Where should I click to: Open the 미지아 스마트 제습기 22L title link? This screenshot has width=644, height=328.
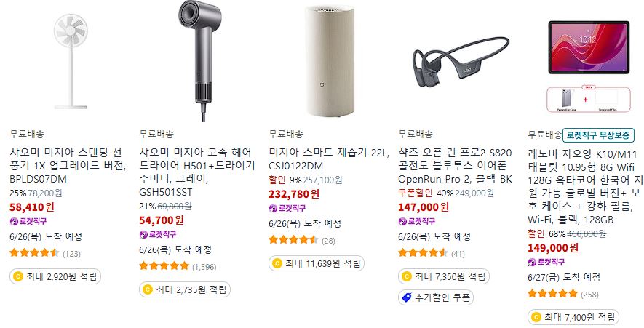[x=329, y=159]
